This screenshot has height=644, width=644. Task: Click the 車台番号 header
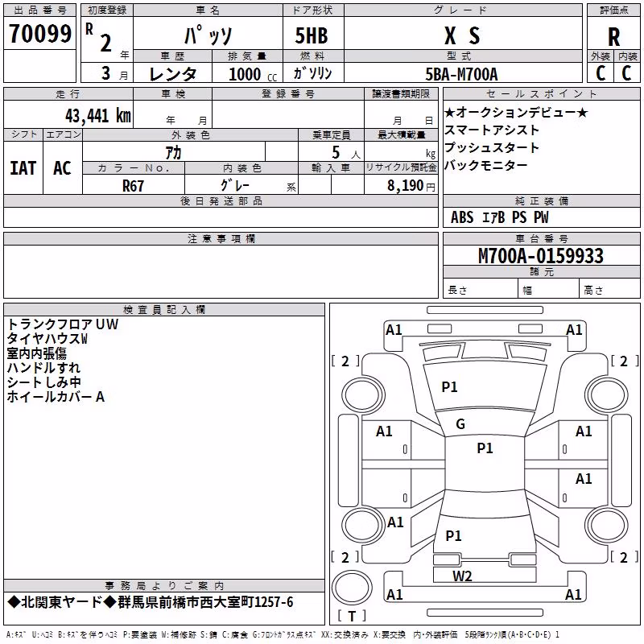542,238
